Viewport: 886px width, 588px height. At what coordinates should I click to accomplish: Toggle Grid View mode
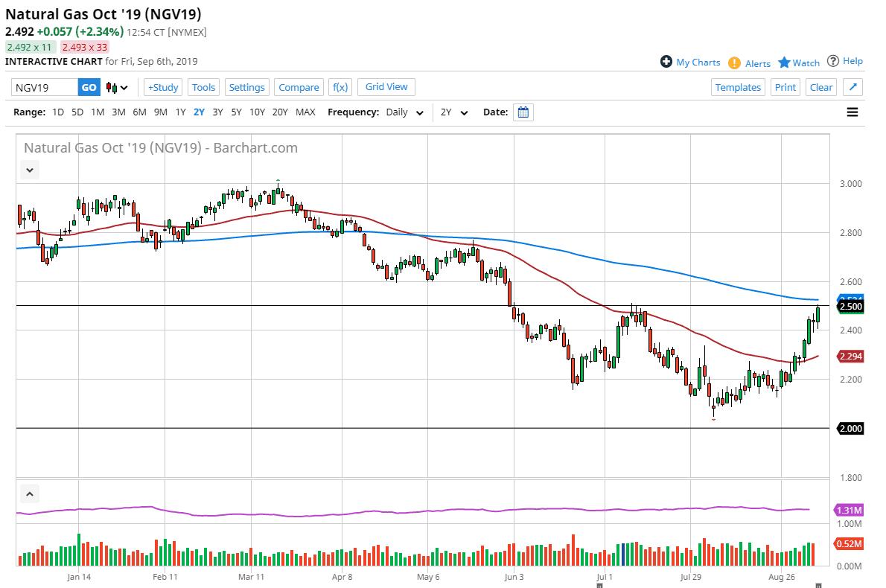point(386,87)
